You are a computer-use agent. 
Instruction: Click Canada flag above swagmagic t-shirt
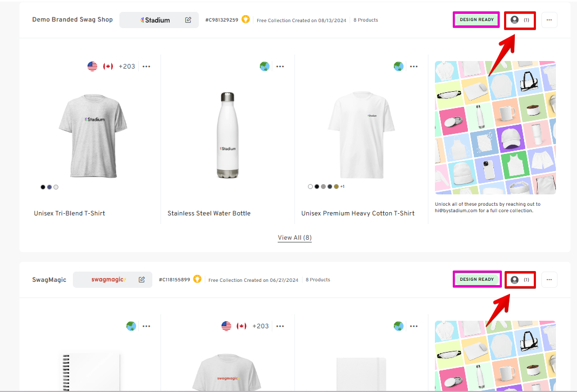pyautogui.click(x=241, y=326)
